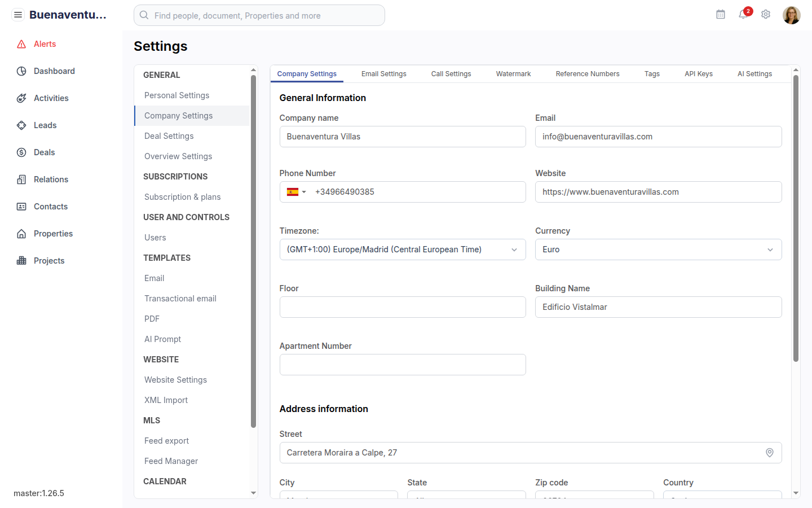This screenshot has height=508, width=812.
Task: Click the form panel scrollbar thumb
Action: click(796, 218)
